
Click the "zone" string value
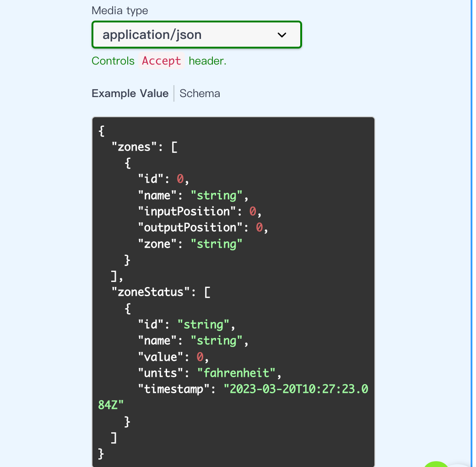pos(216,244)
